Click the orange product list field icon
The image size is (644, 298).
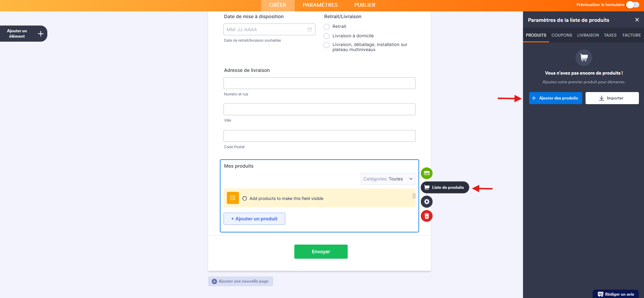point(233,198)
